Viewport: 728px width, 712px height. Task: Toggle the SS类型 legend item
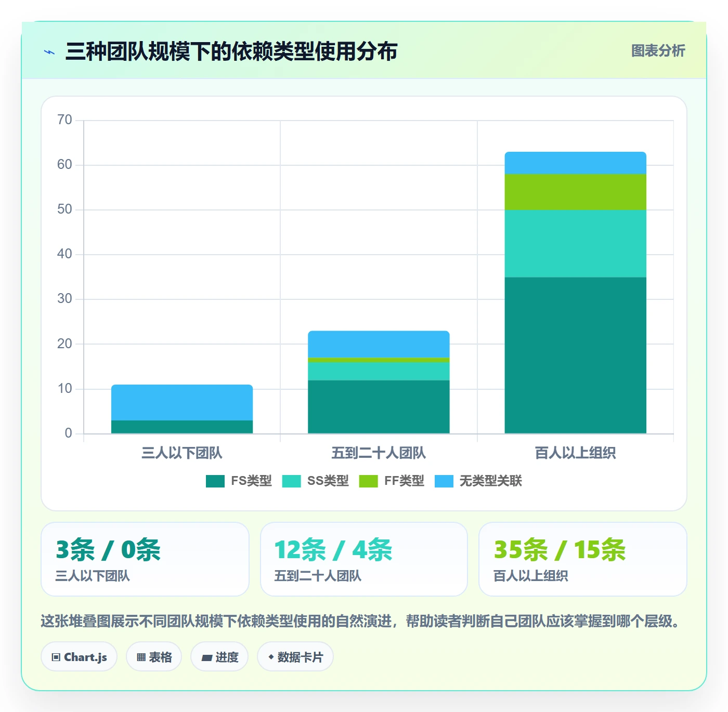click(315, 481)
